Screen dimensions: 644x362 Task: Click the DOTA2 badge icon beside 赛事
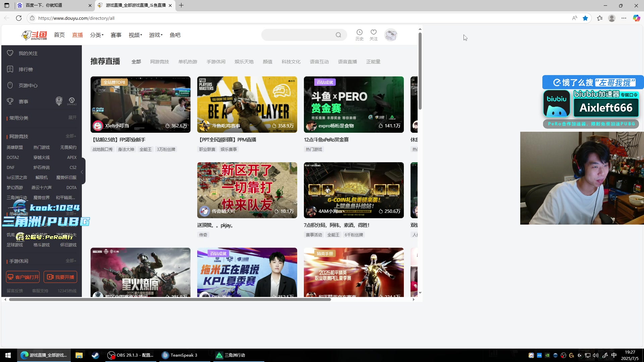point(71,101)
